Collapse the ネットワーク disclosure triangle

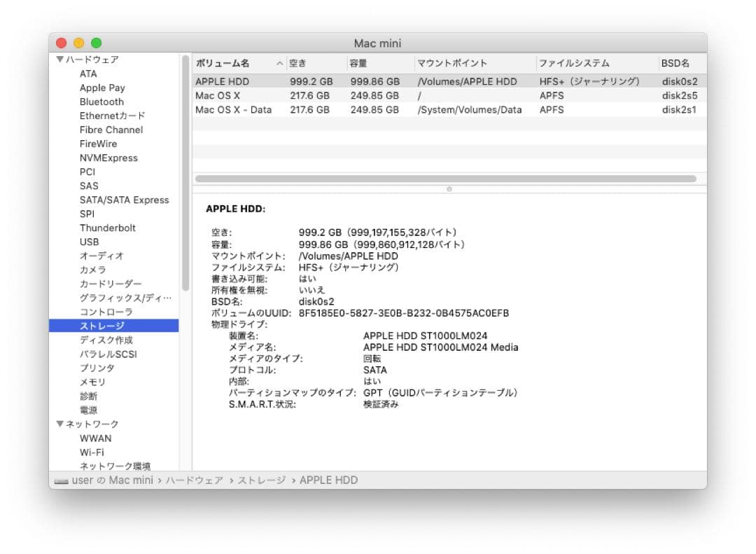point(62,424)
